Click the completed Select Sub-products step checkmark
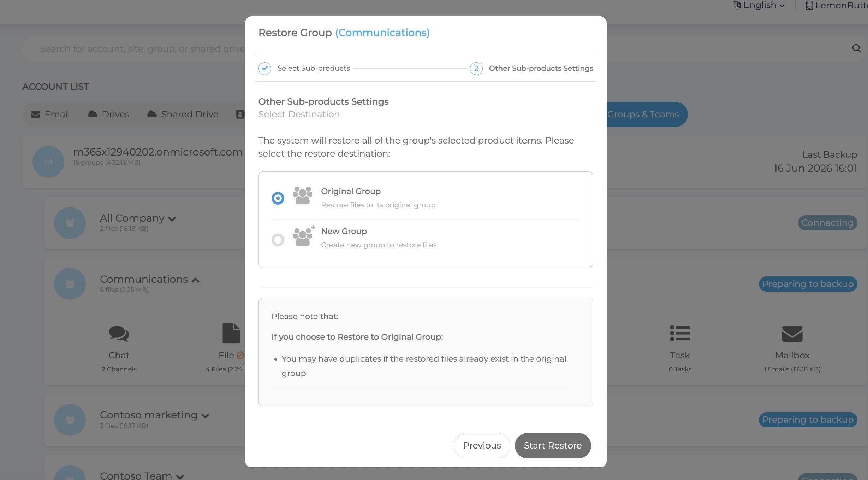 (265, 68)
